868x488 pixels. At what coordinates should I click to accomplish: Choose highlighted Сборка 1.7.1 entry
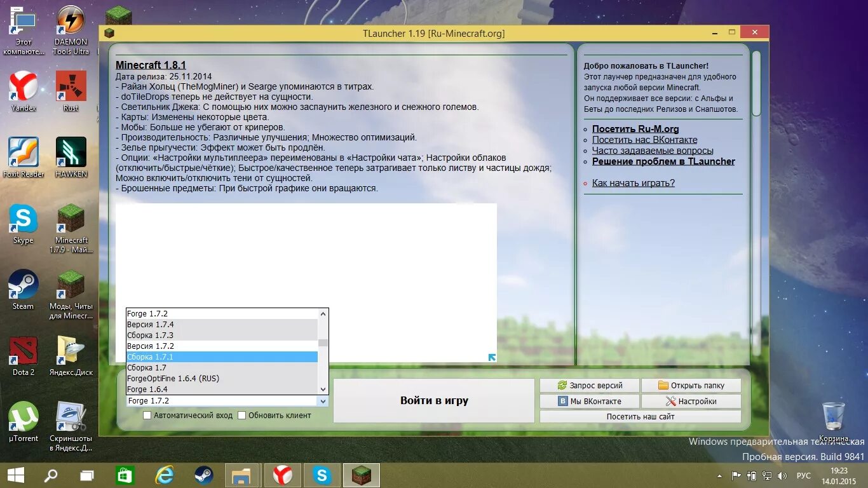click(222, 357)
